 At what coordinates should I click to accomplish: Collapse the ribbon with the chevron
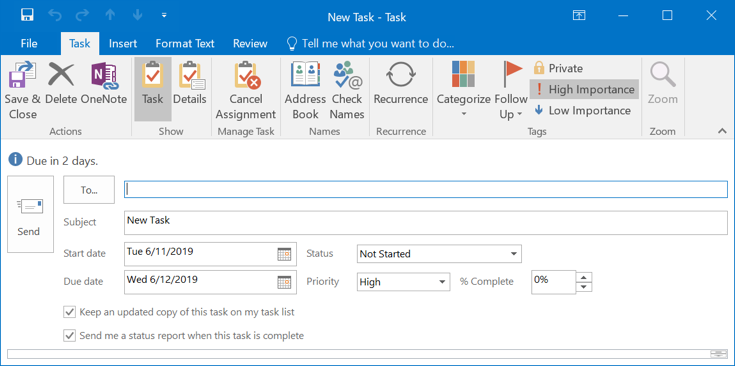pos(722,132)
